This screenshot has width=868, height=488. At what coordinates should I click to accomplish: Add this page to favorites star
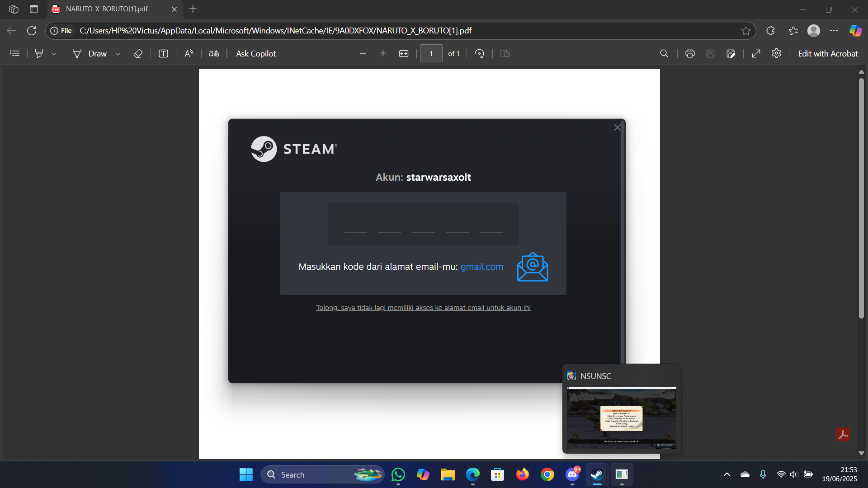(746, 31)
